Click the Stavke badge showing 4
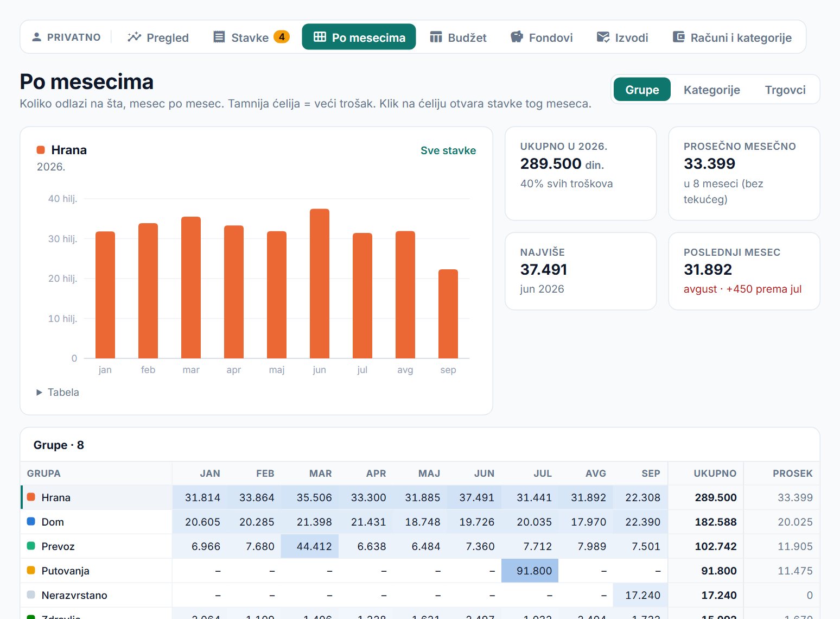 [282, 36]
